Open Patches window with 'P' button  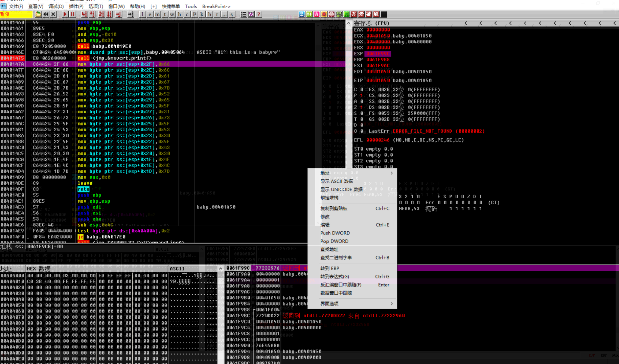[194, 14]
